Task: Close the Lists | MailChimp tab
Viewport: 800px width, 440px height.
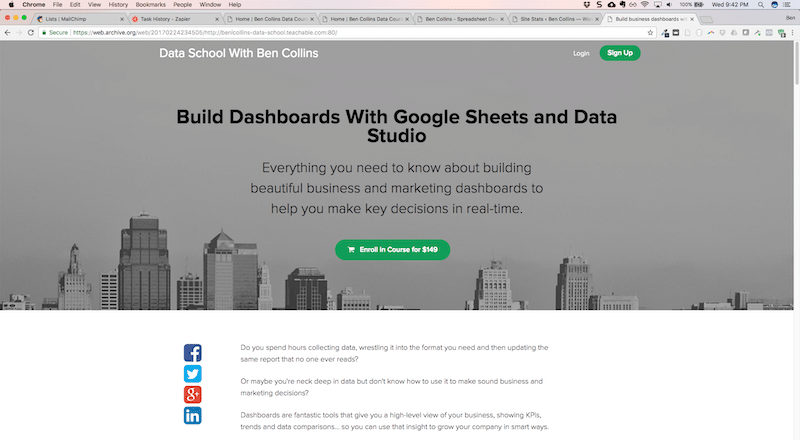Action: pyautogui.click(x=121, y=19)
